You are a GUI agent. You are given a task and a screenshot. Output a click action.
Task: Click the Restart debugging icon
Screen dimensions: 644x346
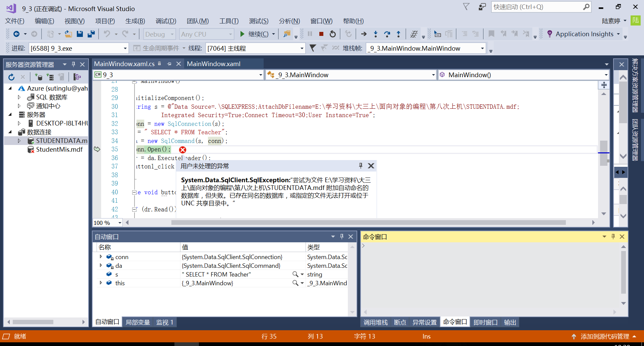click(x=332, y=34)
